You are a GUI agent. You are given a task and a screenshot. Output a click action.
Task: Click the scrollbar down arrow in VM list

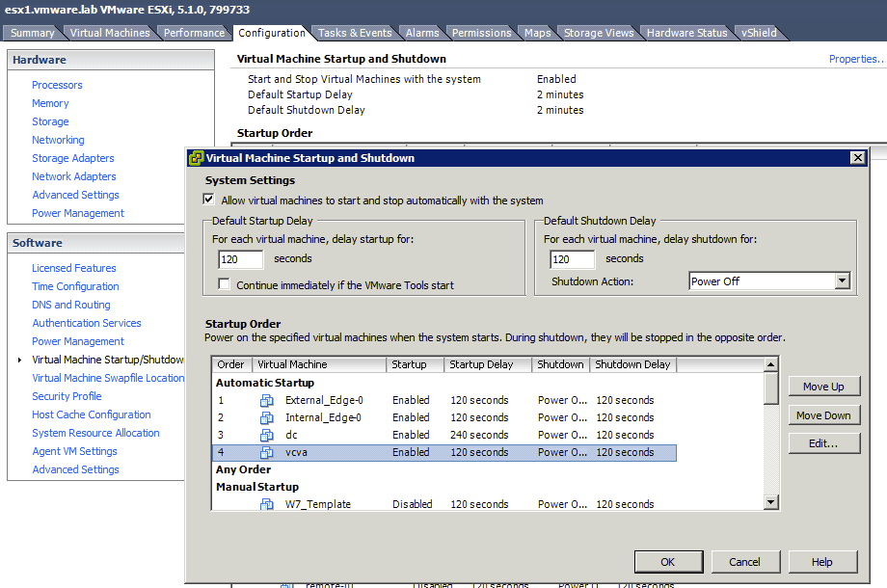[771, 502]
